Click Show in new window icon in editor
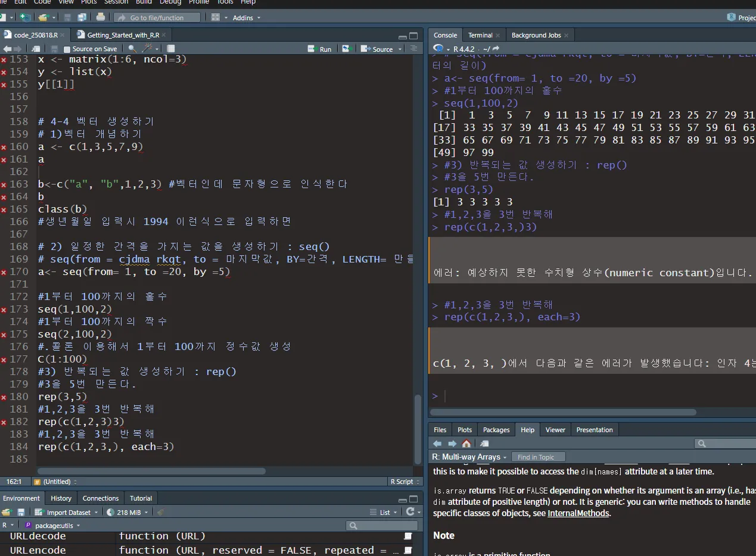756x556 pixels. (x=36, y=49)
